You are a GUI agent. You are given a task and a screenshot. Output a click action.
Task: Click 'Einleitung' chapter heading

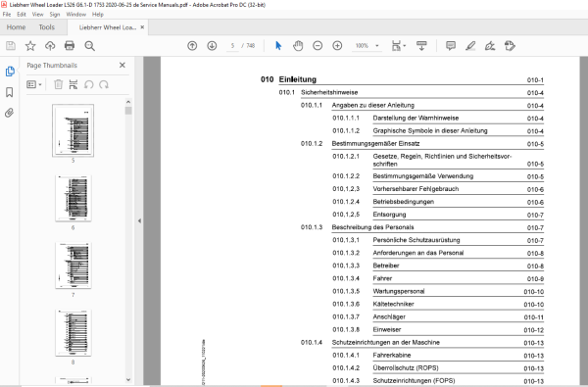(297, 79)
